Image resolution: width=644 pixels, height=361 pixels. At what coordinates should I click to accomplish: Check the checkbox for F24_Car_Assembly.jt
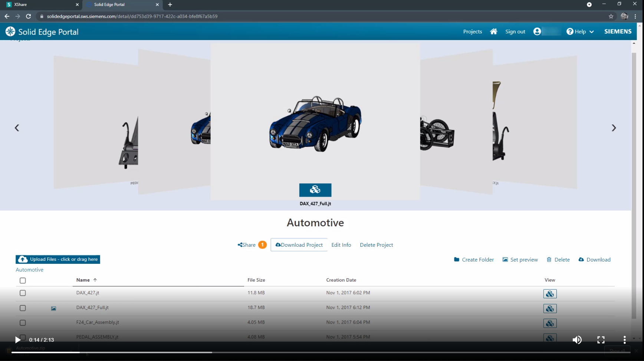point(23,323)
